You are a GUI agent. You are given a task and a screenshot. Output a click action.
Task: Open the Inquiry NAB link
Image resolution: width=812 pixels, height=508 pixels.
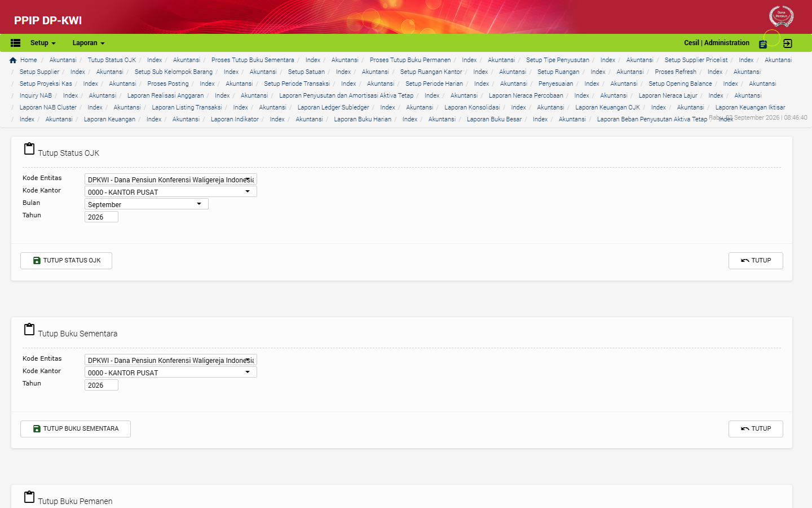point(36,95)
